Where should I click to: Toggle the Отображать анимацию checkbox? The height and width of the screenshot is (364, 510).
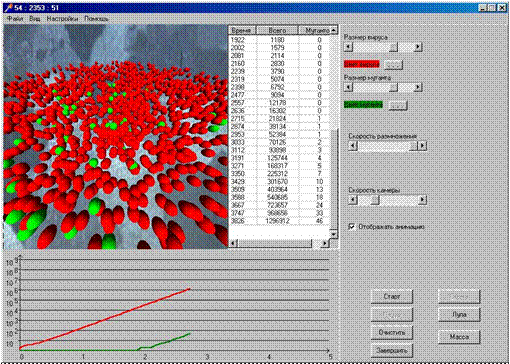pyautogui.click(x=352, y=227)
